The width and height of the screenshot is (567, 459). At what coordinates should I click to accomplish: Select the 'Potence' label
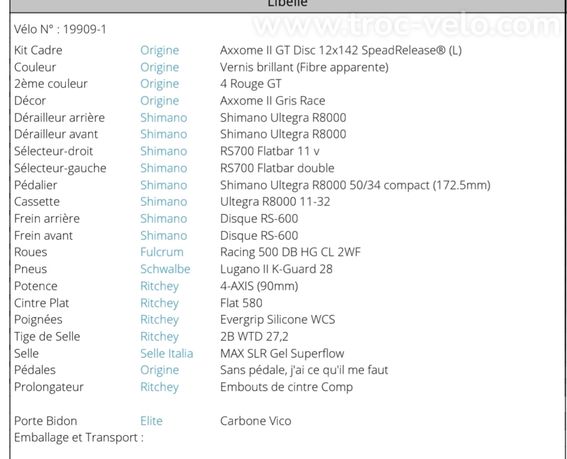tap(35, 286)
